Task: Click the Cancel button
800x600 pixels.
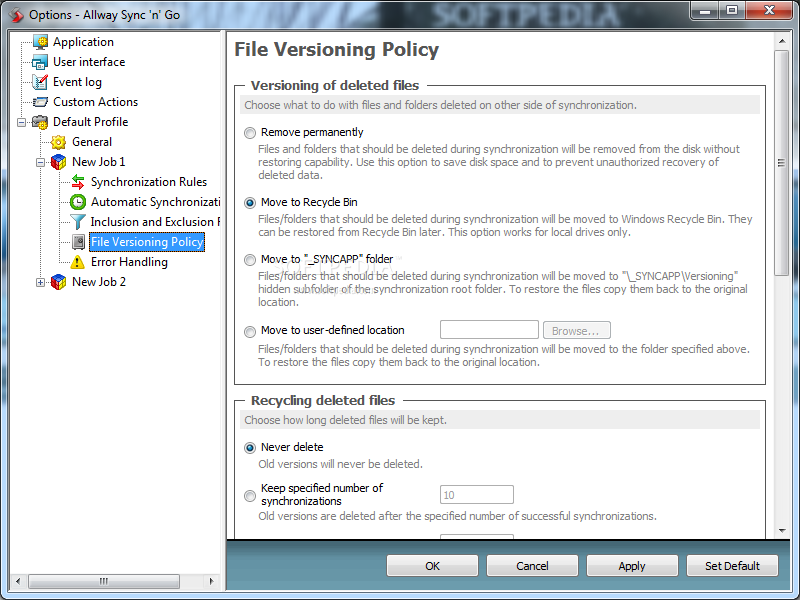Action: point(532,566)
